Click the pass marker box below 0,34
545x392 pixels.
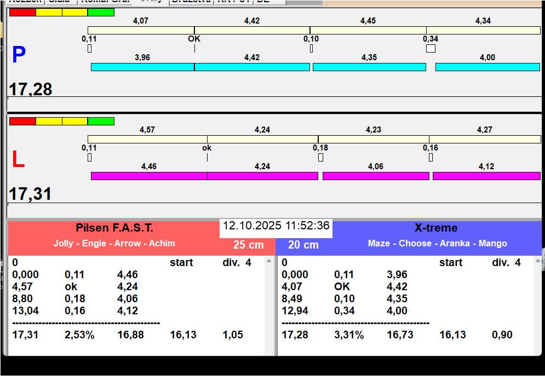(431, 49)
